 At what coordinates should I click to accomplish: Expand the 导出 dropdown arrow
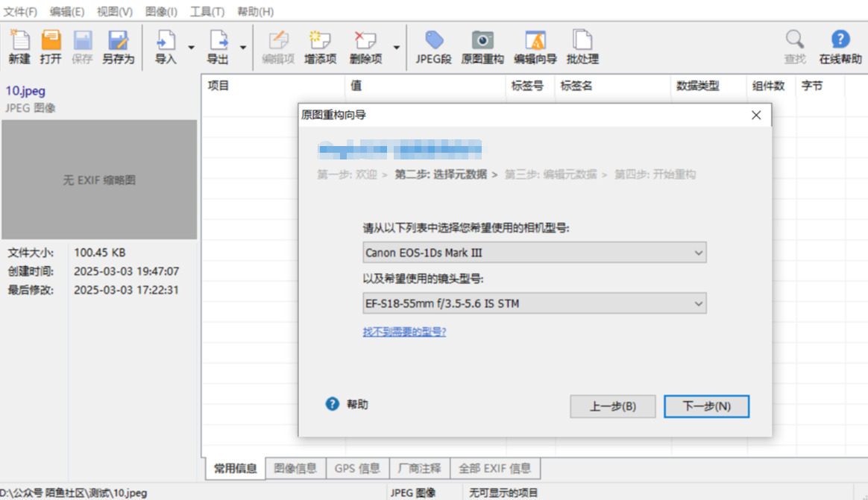coord(243,48)
